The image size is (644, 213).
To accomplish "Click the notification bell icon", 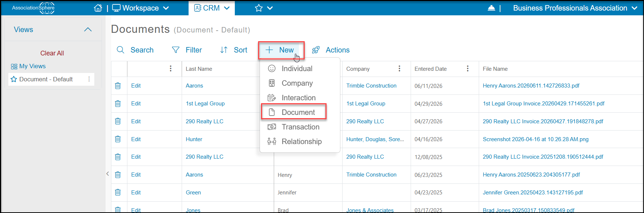I will tap(491, 8).
